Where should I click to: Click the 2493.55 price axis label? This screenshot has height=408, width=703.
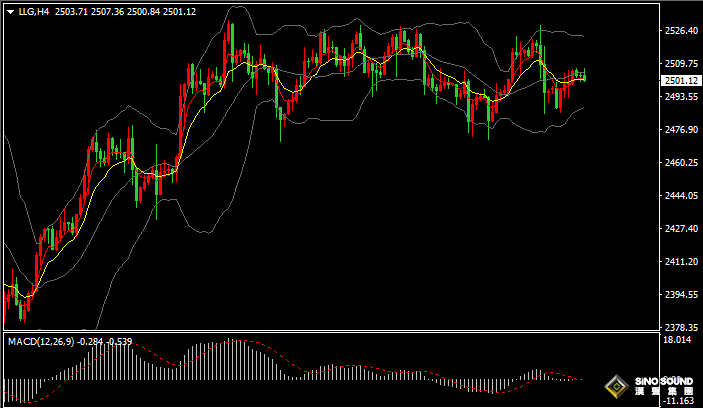point(680,97)
